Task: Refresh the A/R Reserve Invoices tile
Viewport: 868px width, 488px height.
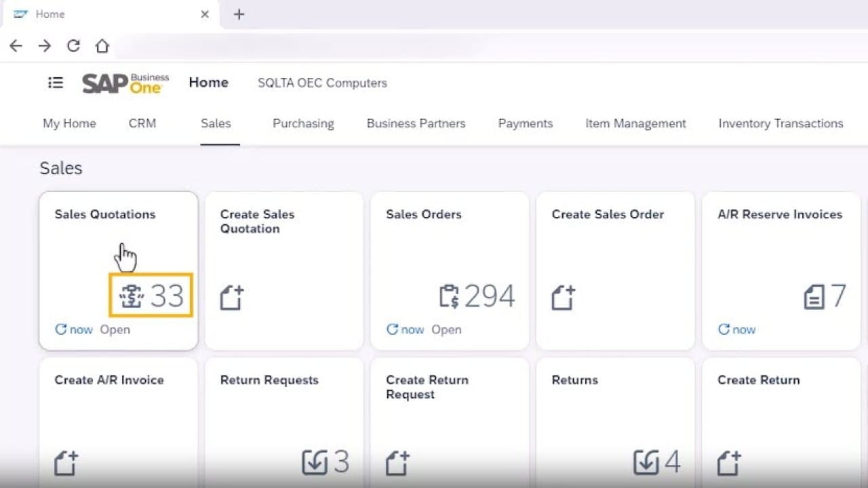Action: (x=724, y=329)
